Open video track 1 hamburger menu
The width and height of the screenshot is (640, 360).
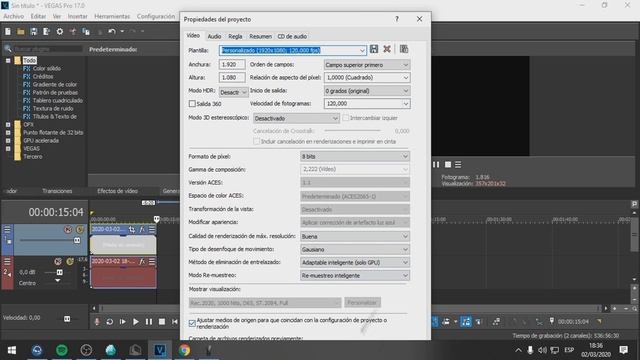click(7, 229)
